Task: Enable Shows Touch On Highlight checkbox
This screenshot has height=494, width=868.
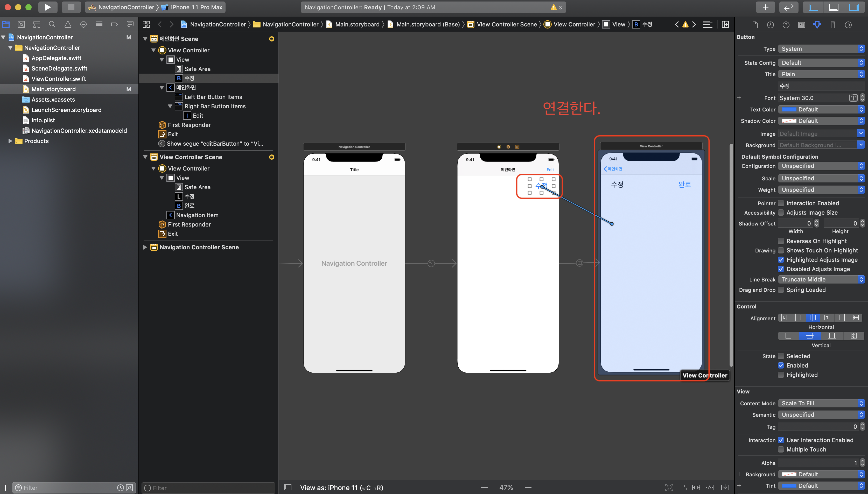Action: pyautogui.click(x=781, y=250)
